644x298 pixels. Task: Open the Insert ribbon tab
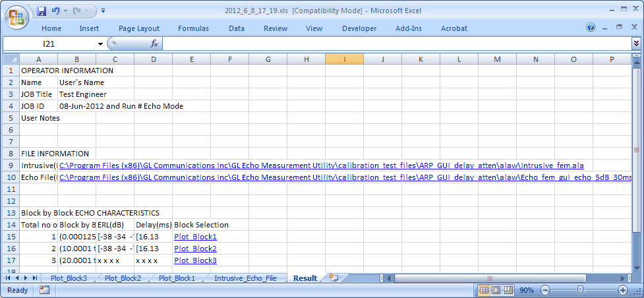[x=89, y=28]
